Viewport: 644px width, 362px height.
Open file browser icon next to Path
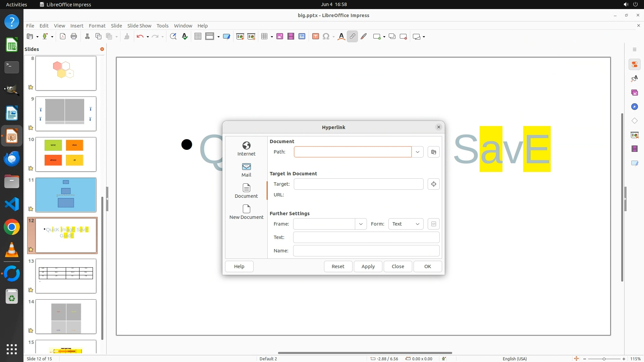click(x=433, y=152)
